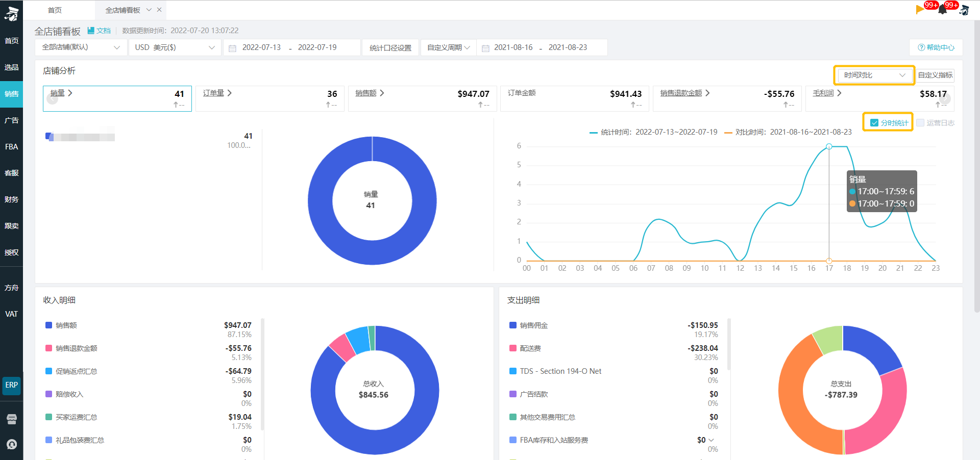Click the 销售佣金 expense legend item

[x=529, y=325]
